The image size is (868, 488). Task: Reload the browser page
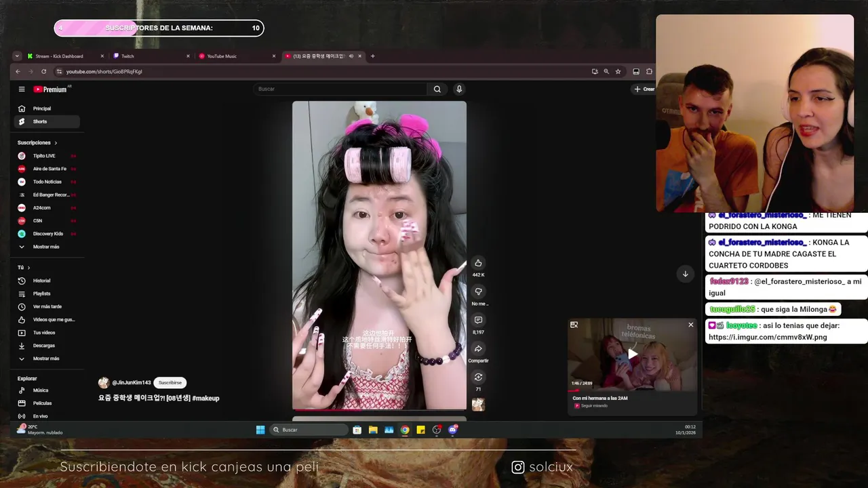44,71
